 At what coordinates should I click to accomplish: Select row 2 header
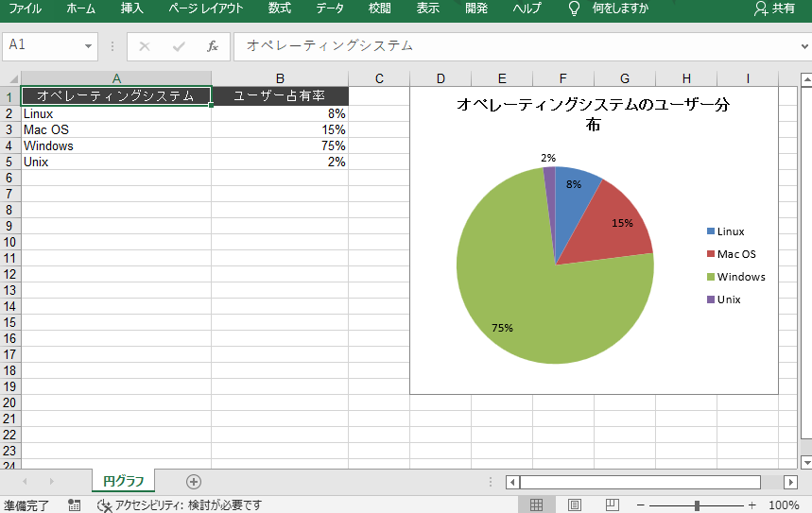pyautogui.click(x=9, y=114)
